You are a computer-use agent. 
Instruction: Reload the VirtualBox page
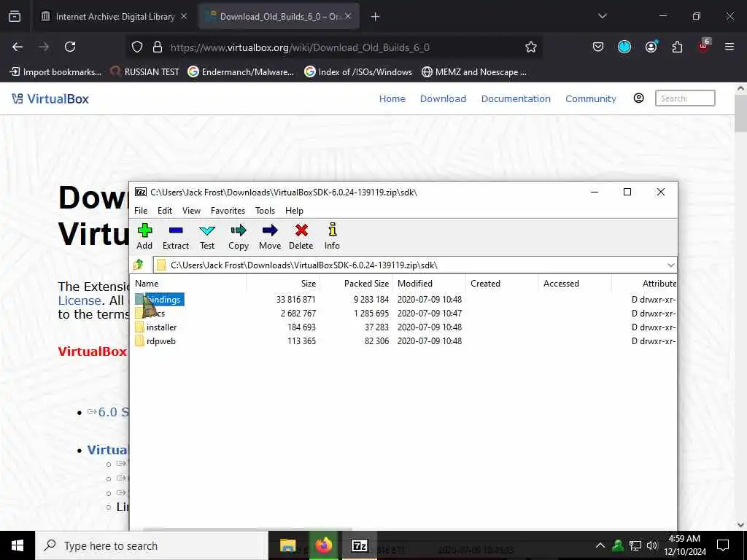[x=70, y=47]
